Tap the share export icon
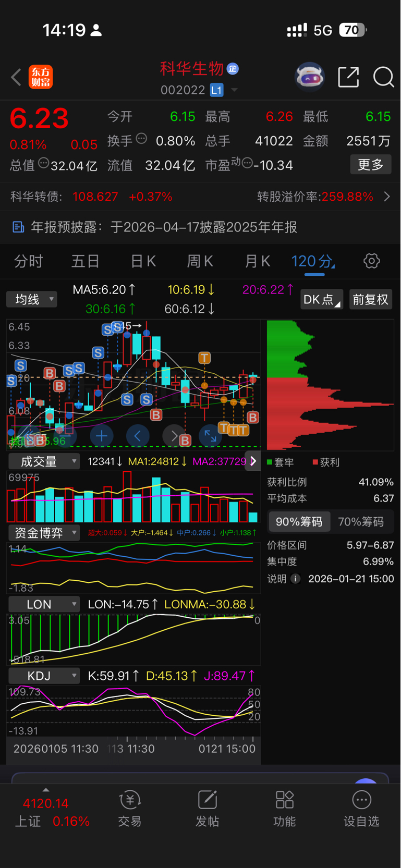Screen dimensions: 401x868 point(348,77)
